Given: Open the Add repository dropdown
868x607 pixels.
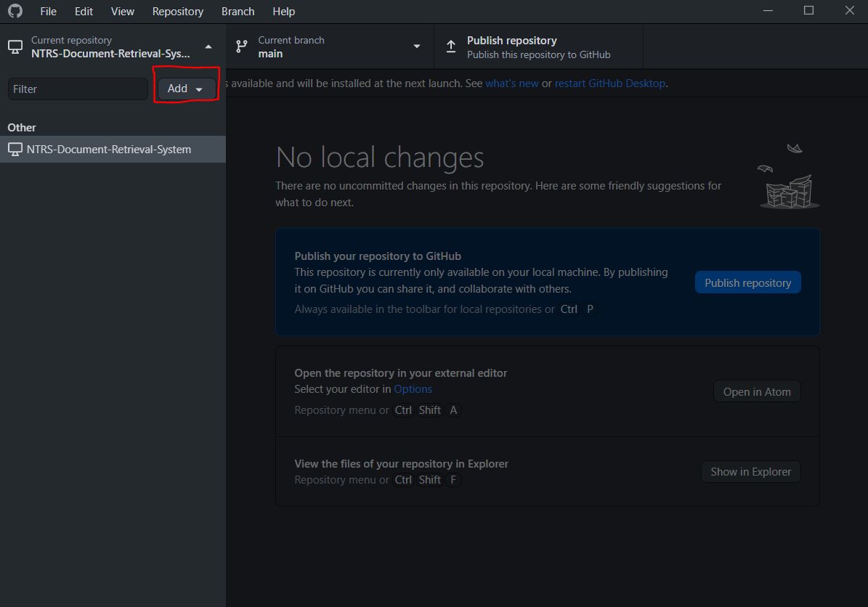Looking at the screenshot, I should click(187, 89).
